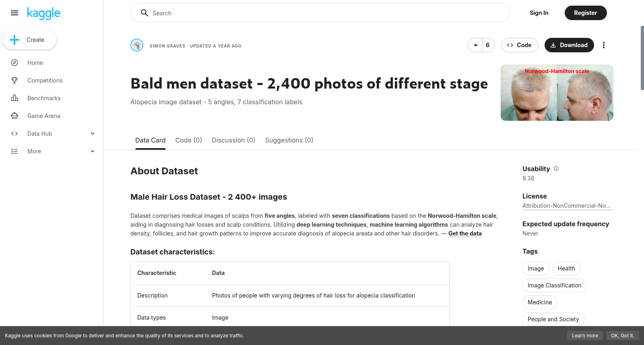Click into the Search field
Viewport: 644px width, 345px height.
pyautogui.click(x=320, y=13)
